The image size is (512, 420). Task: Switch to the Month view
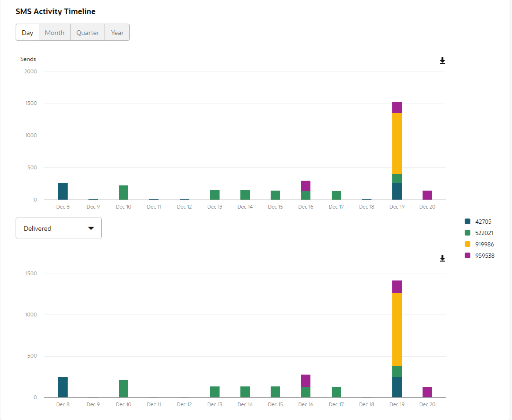coord(54,32)
